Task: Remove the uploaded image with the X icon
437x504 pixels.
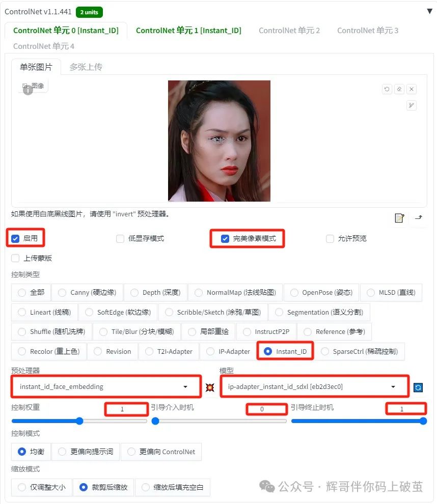Action: [x=411, y=89]
